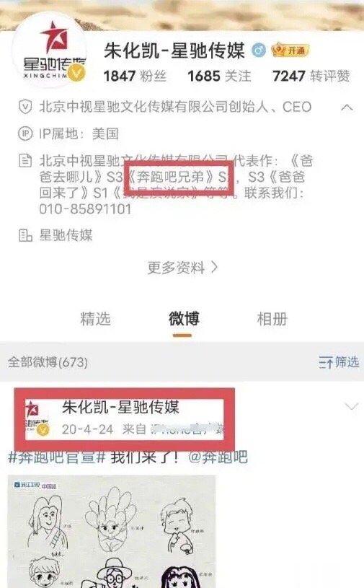Tap the post author avatar

37,418
